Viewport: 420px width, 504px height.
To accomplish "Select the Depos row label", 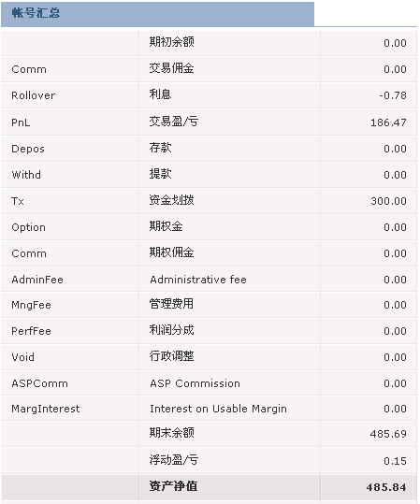I will pyautogui.click(x=28, y=149).
